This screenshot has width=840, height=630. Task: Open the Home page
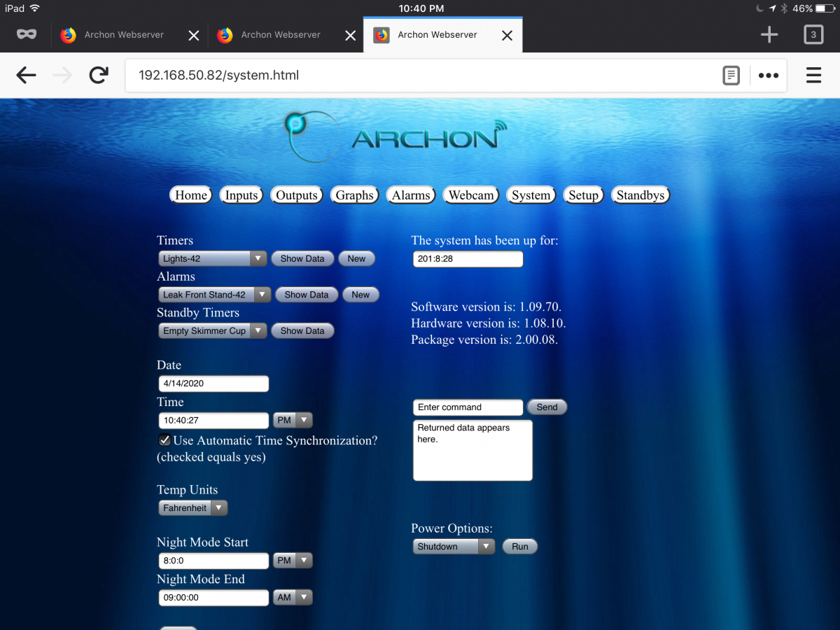click(x=191, y=195)
